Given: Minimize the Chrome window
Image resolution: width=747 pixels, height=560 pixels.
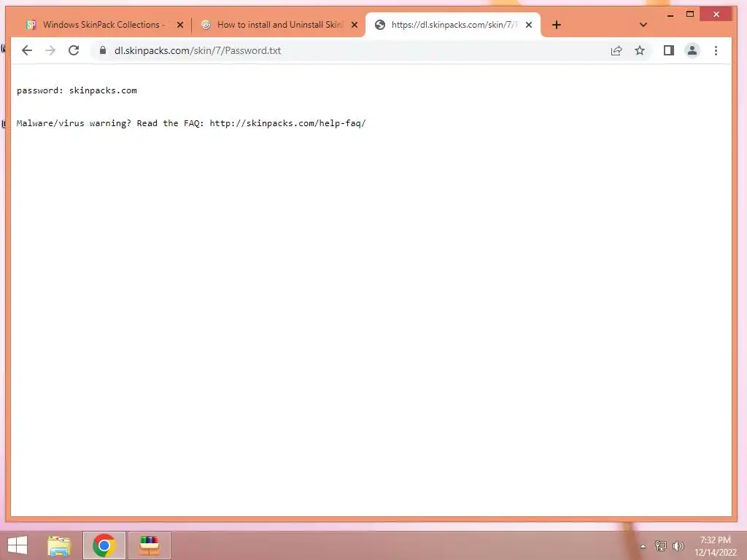Looking at the screenshot, I should 670,15.
